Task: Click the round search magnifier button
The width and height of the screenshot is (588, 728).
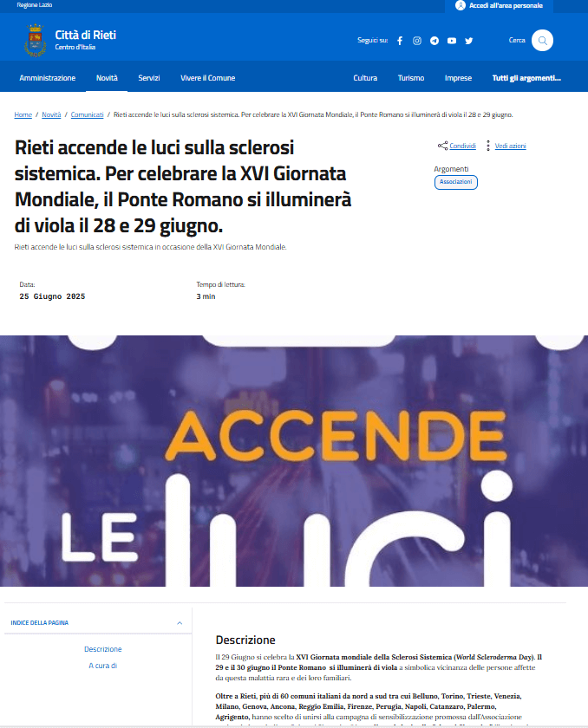Action: point(542,41)
